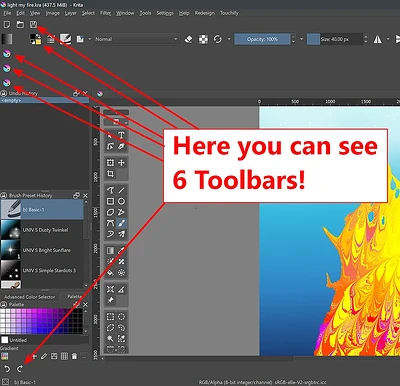The height and width of the screenshot is (386, 400).
Task: Open the Touchify menu
Action: 229,13
